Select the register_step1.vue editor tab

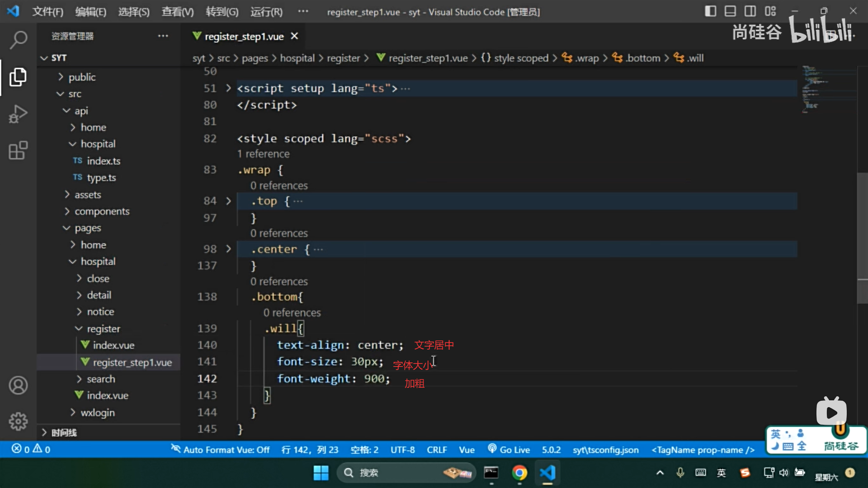(244, 36)
